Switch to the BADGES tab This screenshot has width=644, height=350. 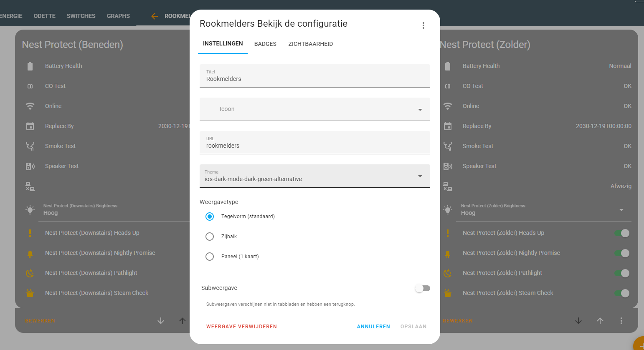coord(265,44)
